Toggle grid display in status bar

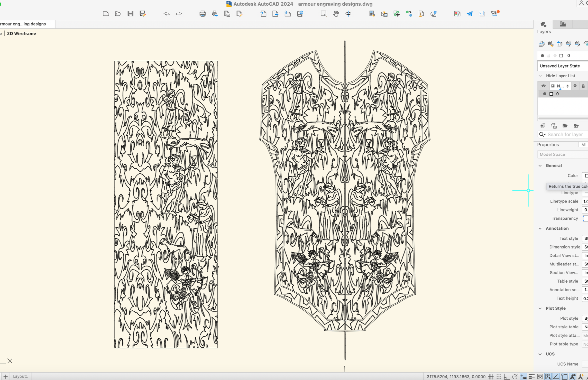tap(491, 376)
